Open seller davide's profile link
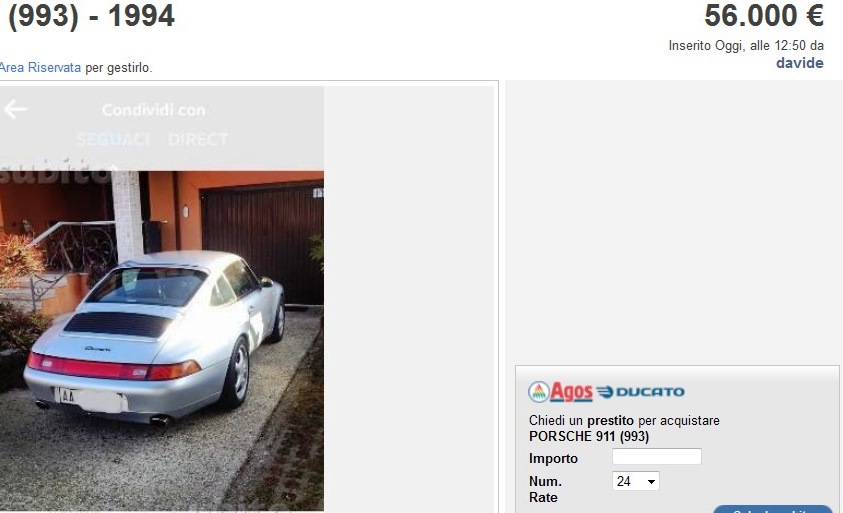The height and width of the screenshot is (513, 843). click(x=799, y=63)
